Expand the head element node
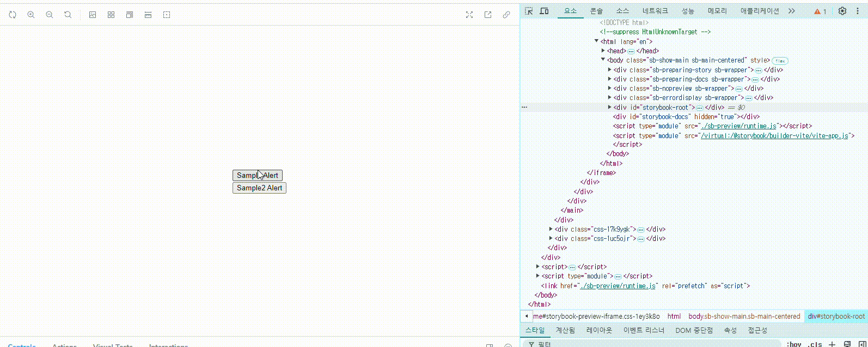This screenshot has width=868, height=347. tap(603, 51)
